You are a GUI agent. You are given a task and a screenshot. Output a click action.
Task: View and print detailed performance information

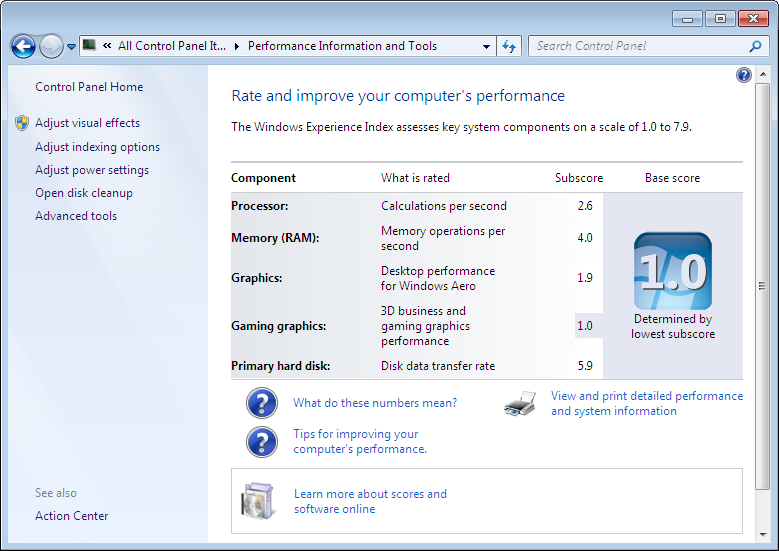647,403
